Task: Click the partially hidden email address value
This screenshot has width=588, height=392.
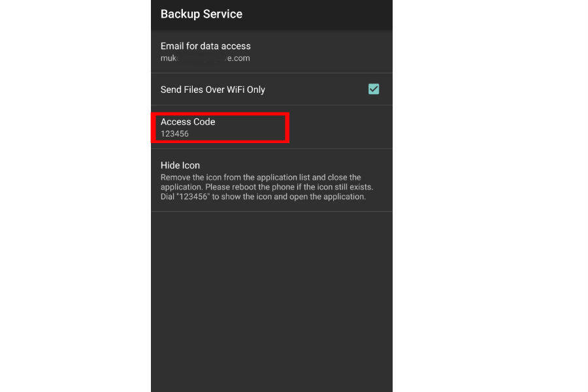Action: 205,58
